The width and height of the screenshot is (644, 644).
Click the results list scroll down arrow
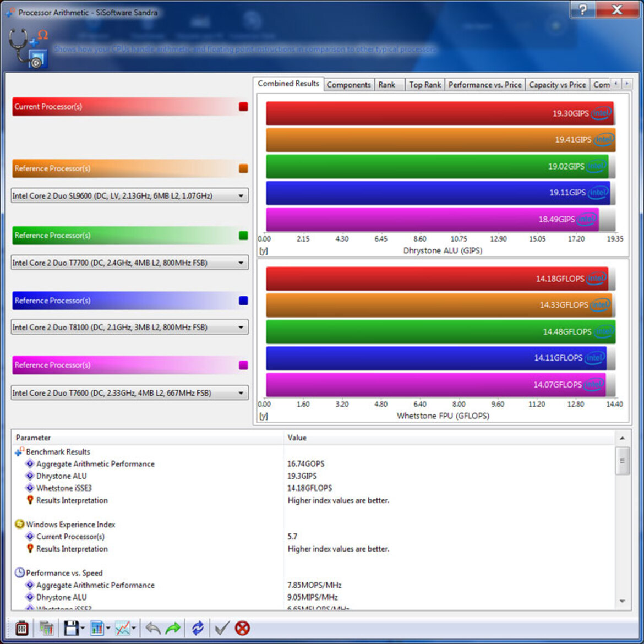[622, 601]
